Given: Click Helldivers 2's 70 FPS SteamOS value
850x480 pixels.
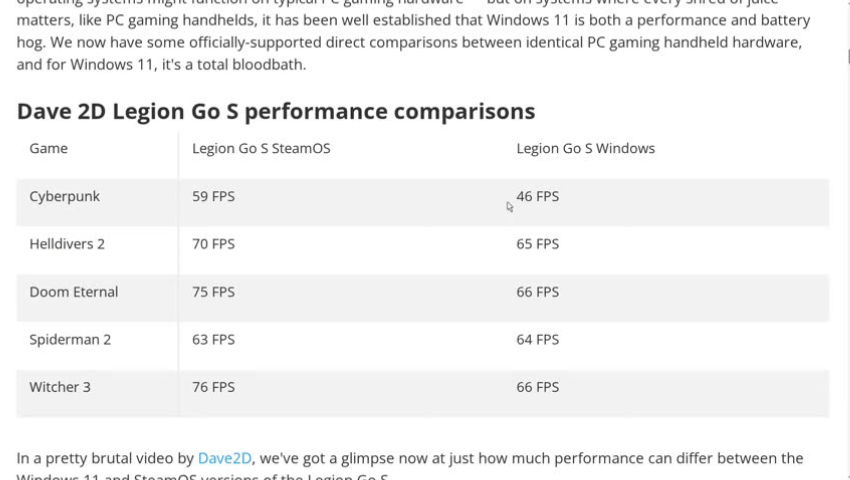Looking at the screenshot, I should pyautogui.click(x=213, y=244).
